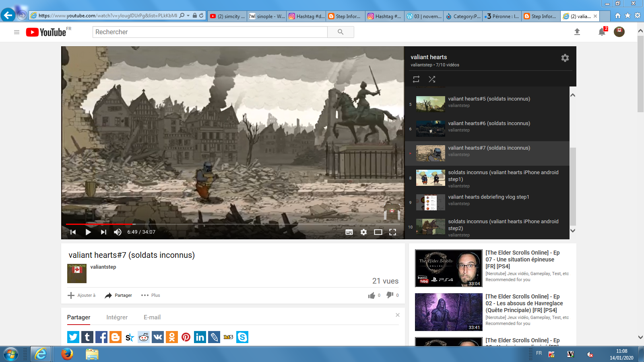Screen dimensions: 644x362
Task: Click Ajouter à button
Action: coord(82,295)
